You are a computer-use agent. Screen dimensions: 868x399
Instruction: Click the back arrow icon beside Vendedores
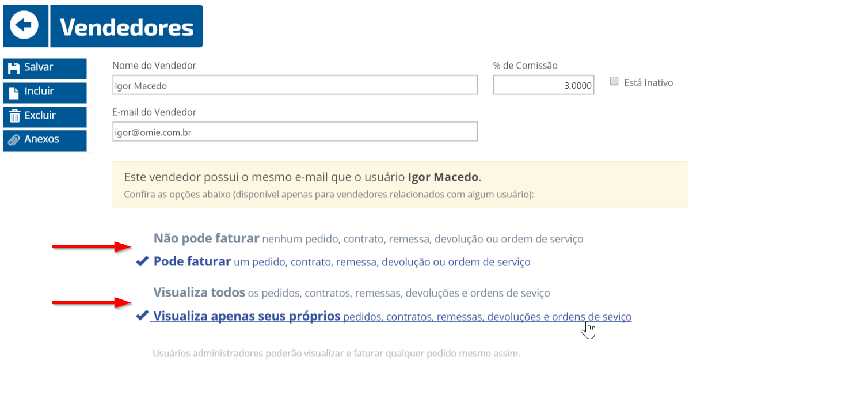(25, 26)
